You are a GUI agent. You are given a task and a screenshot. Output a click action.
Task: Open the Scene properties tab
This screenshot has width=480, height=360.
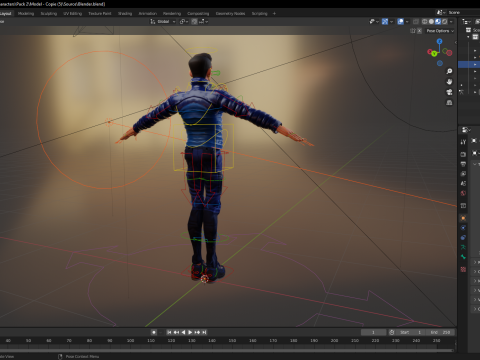[463, 183]
